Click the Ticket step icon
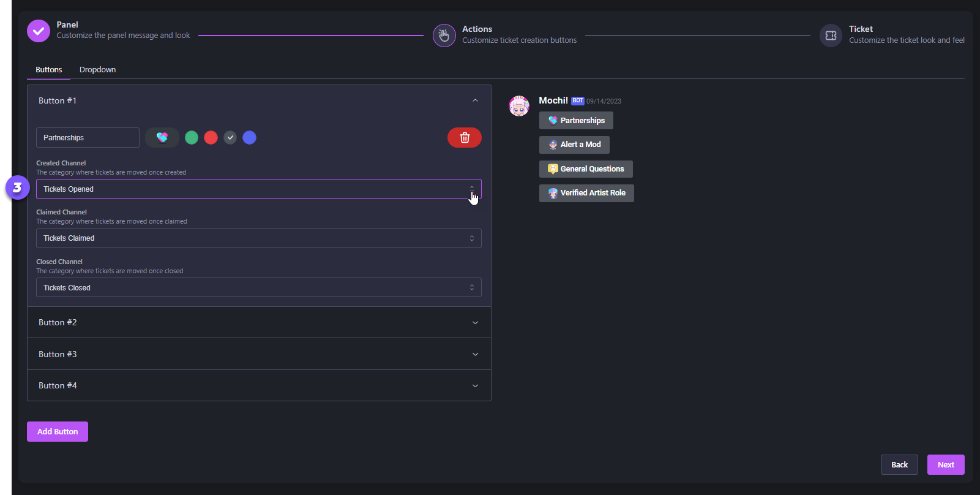The width and height of the screenshot is (980, 495). (x=831, y=36)
